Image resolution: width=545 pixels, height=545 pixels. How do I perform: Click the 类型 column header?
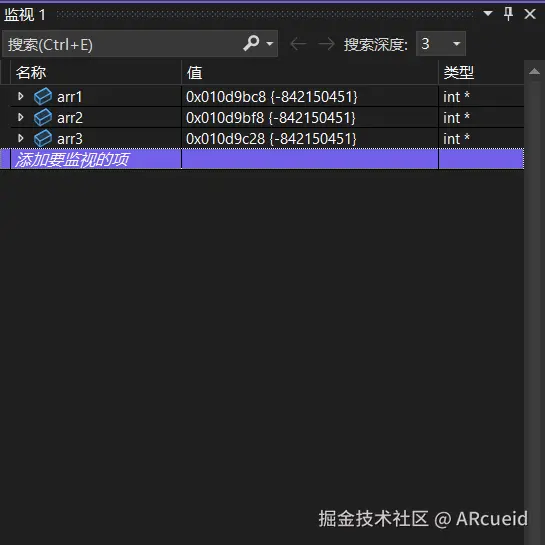[481, 72]
